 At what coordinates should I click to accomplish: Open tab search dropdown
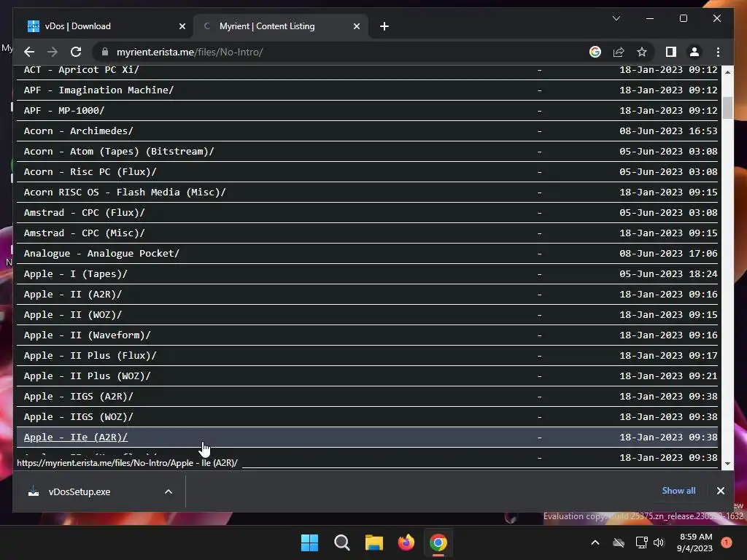click(616, 18)
